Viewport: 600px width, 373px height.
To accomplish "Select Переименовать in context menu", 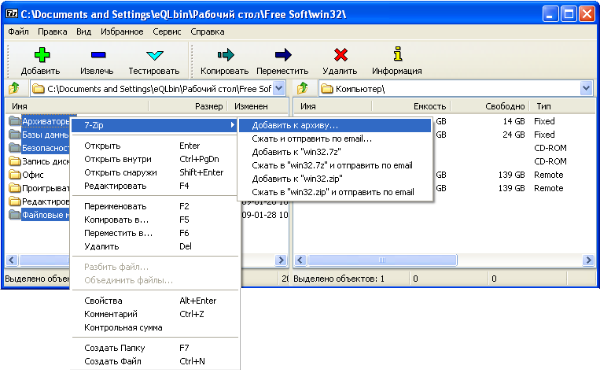I will point(155,206).
